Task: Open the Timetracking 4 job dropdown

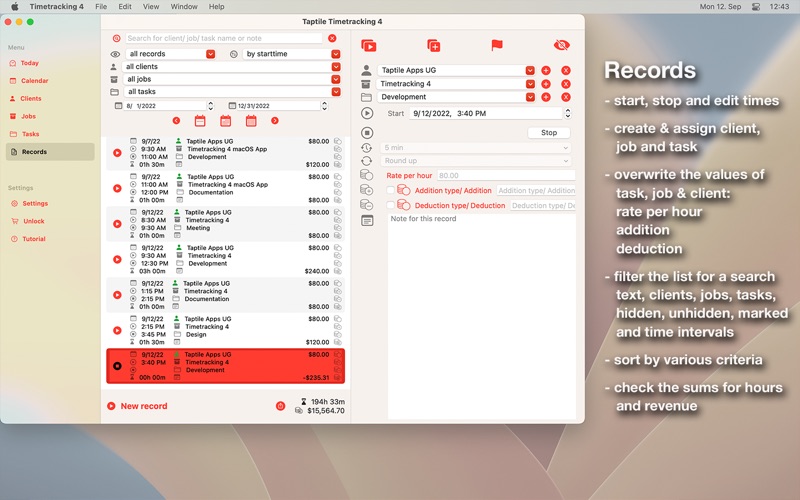Action: (530, 84)
